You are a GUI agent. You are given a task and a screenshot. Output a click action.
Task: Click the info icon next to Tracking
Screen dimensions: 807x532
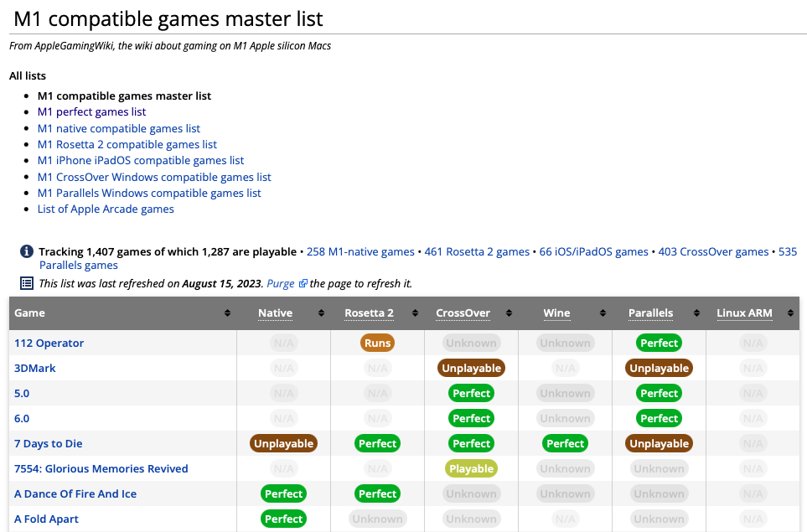point(26,251)
